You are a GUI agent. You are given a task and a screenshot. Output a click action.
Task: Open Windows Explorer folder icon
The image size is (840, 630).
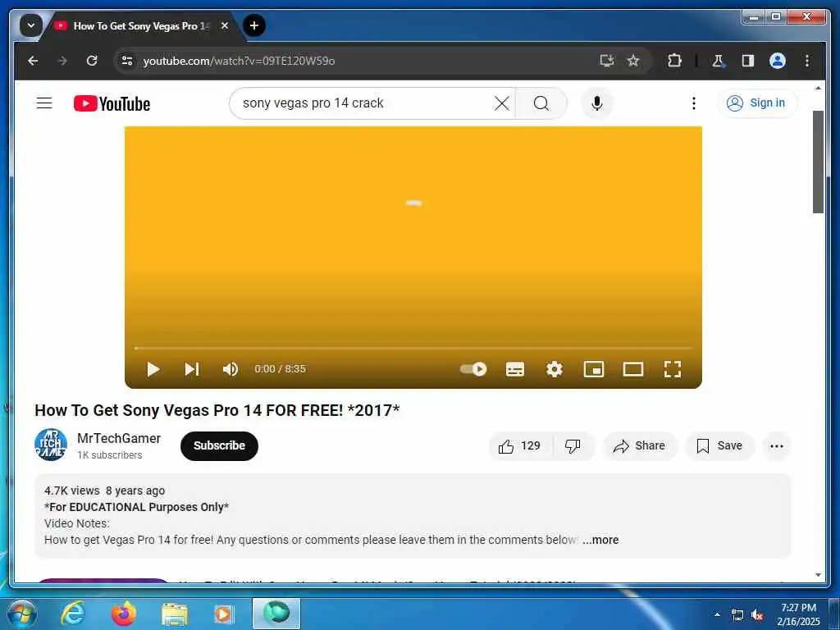coord(175,614)
